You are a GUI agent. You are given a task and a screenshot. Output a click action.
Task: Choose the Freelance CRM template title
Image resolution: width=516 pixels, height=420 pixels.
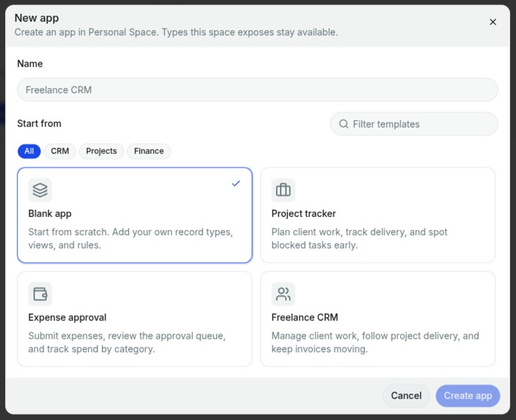[x=304, y=317]
